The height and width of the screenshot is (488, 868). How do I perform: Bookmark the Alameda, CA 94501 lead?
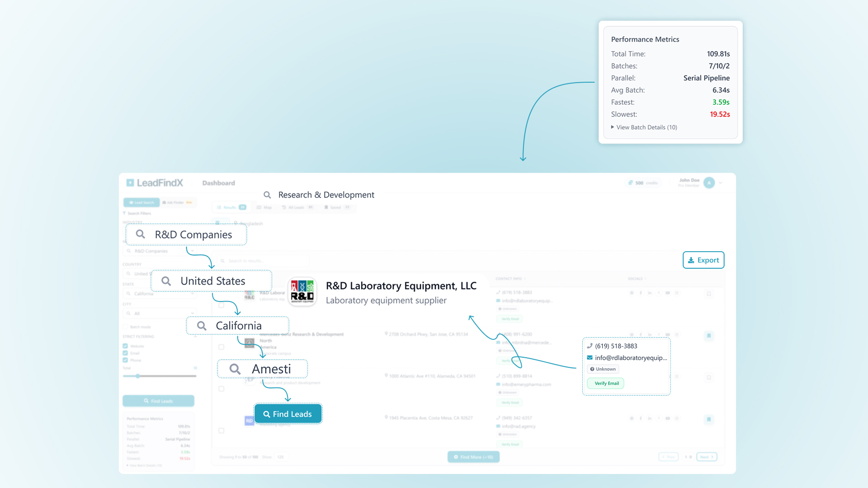tap(709, 377)
